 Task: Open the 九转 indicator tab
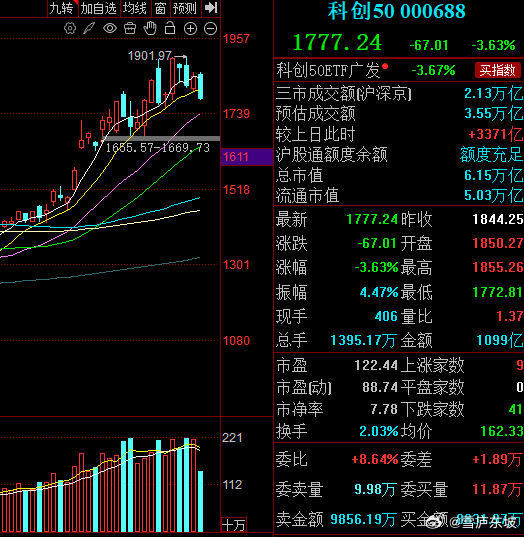click(62, 8)
